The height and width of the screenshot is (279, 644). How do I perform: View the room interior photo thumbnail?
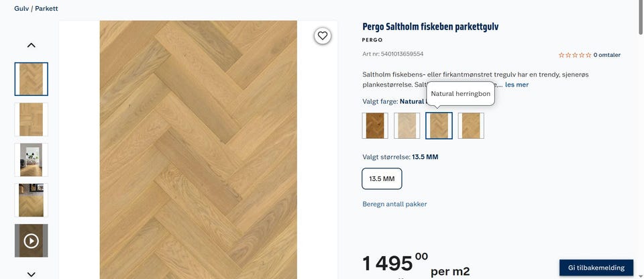point(32,160)
